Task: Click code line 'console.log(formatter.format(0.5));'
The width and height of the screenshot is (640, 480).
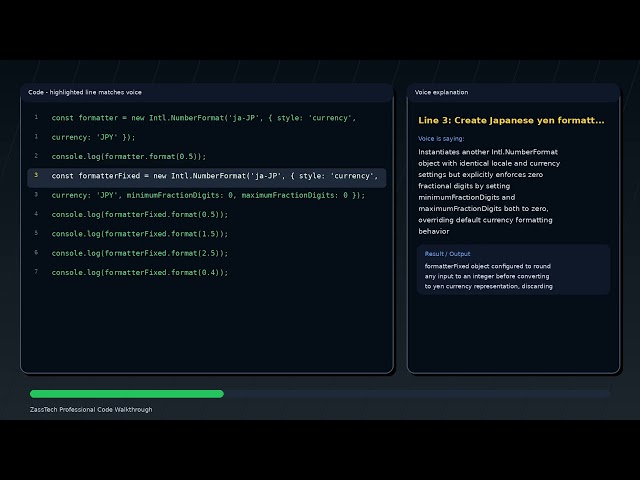Action: pyautogui.click(x=129, y=156)
